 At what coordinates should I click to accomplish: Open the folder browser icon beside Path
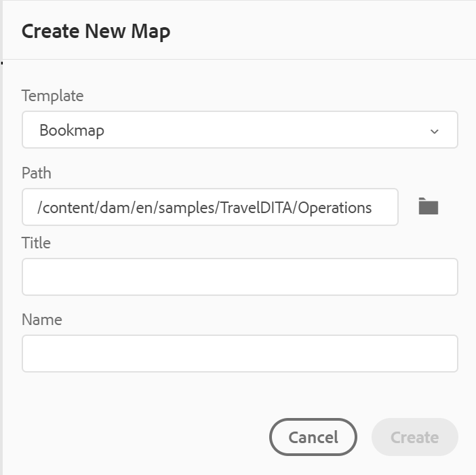tap(428, 206)
